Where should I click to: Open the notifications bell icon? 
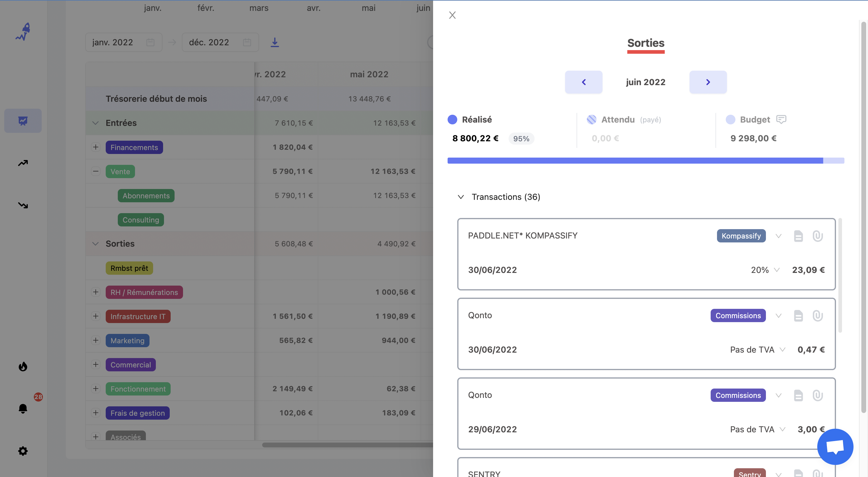point(23,408)
